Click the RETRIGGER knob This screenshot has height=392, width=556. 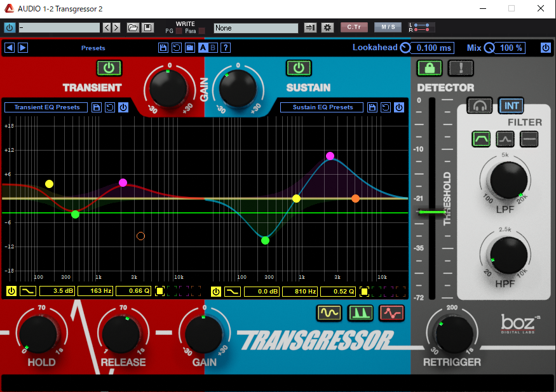click(x=454, y=335)
